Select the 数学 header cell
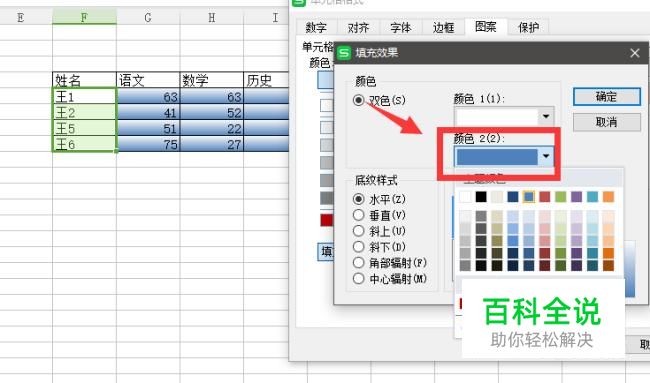Screen dimensions: 650x383 [x=212, y=80]
